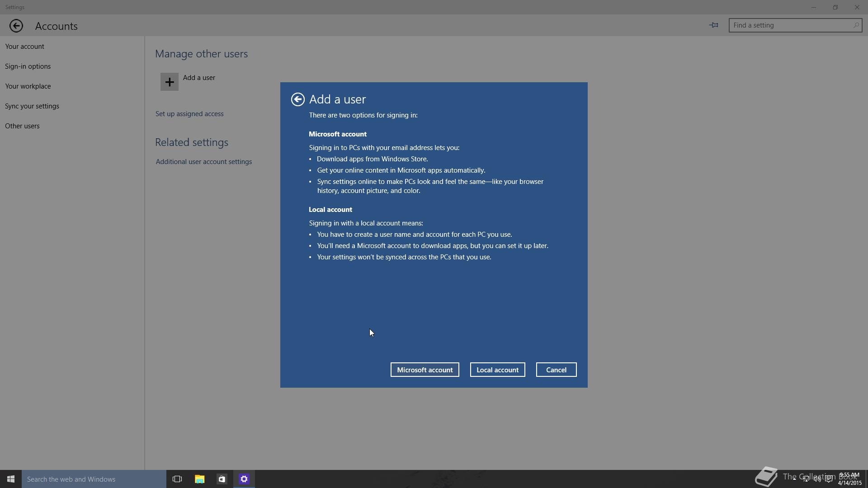Image resolution: width=868 pixels, height=488 pixels.
Task: Click the taskbar clock and date
Action: click(x=849, y=479)
